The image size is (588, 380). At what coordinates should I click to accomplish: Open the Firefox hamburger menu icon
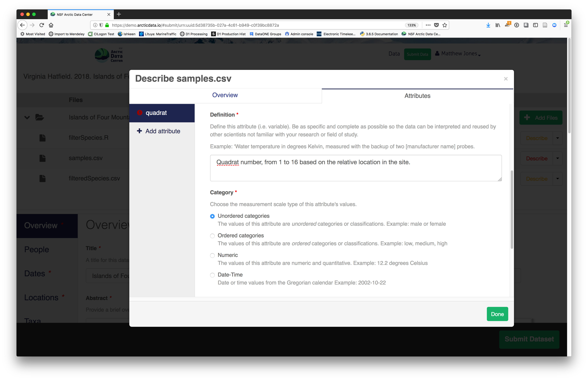coord(566,25)
